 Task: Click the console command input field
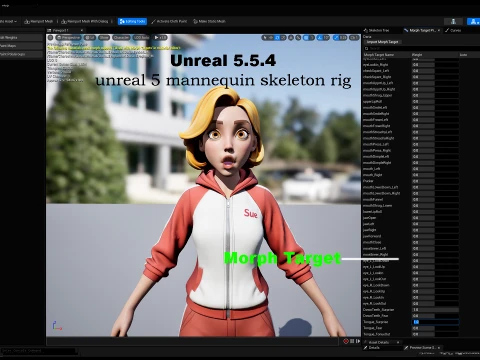pyautogui.click(x=38, y=351)
